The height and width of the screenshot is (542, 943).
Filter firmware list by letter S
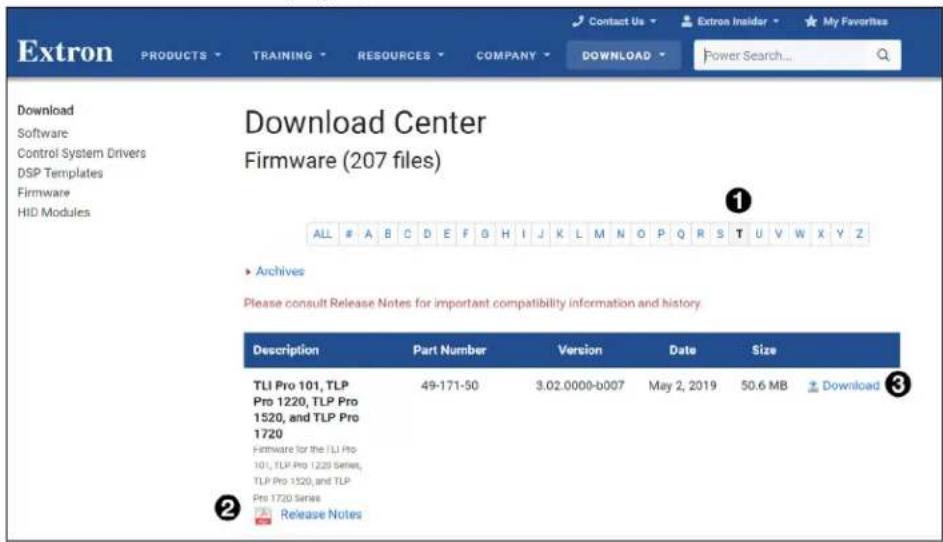click(720, 234)
